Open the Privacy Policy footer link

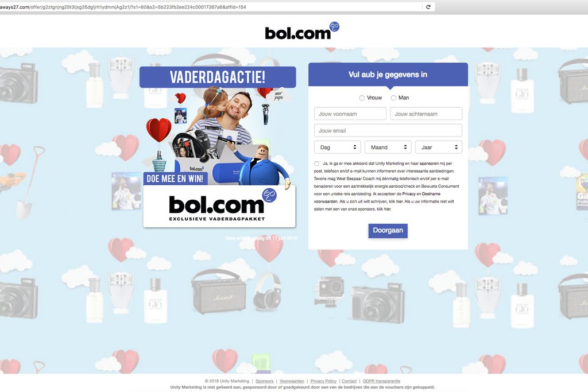(323, 381)
